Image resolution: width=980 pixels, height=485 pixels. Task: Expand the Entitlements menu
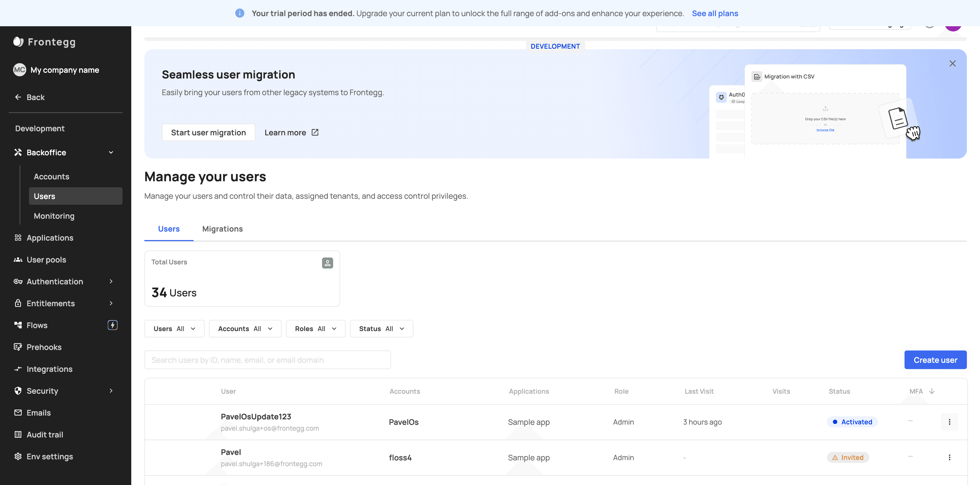(111, 303)
